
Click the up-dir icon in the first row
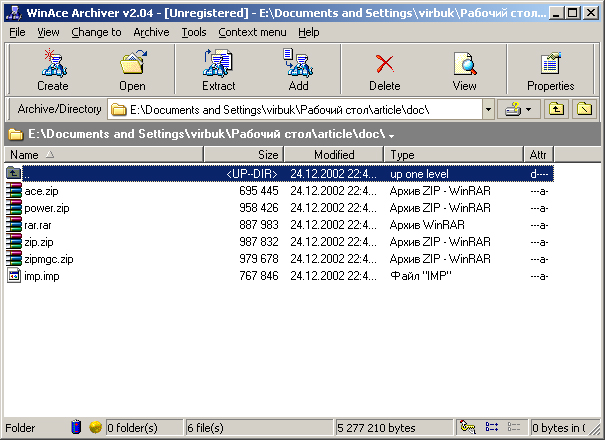14,173
